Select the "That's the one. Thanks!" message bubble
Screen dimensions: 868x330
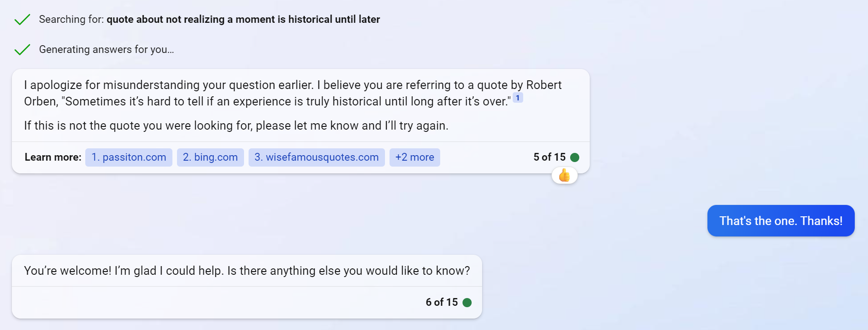click(x=780, y=221)
